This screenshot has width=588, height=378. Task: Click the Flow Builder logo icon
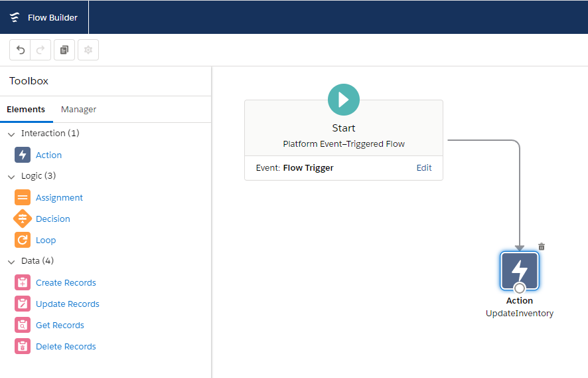click(x=15, y=17)
